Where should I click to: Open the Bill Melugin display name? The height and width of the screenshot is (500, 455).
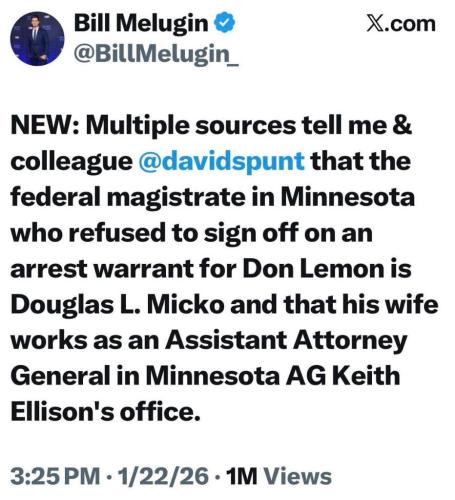click(x=141, y=23)
